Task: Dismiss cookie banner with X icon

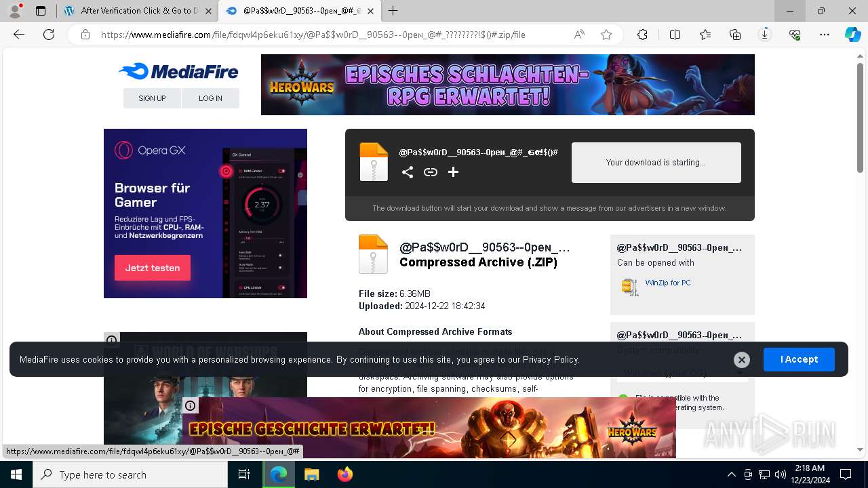Action: [742, 360]
